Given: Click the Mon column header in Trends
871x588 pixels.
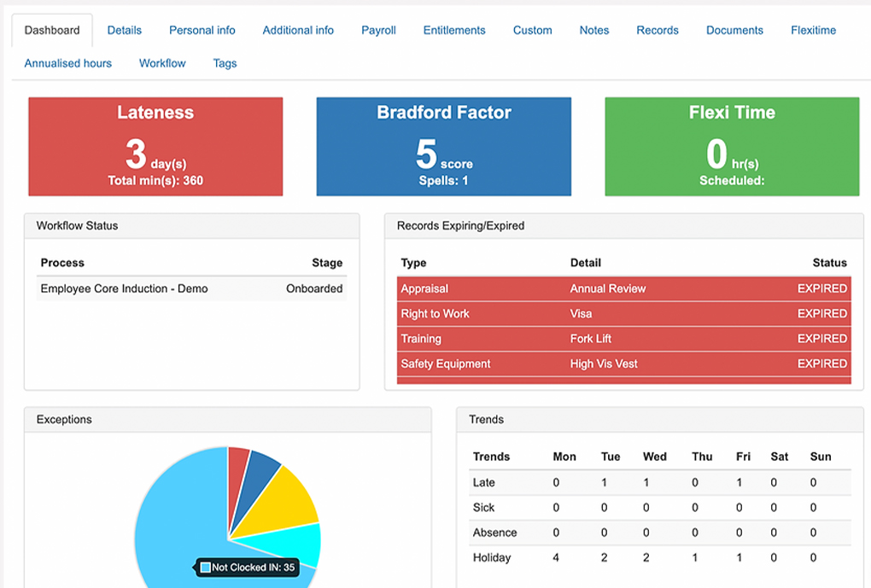Looking at the screenshot, I should 564,457.
